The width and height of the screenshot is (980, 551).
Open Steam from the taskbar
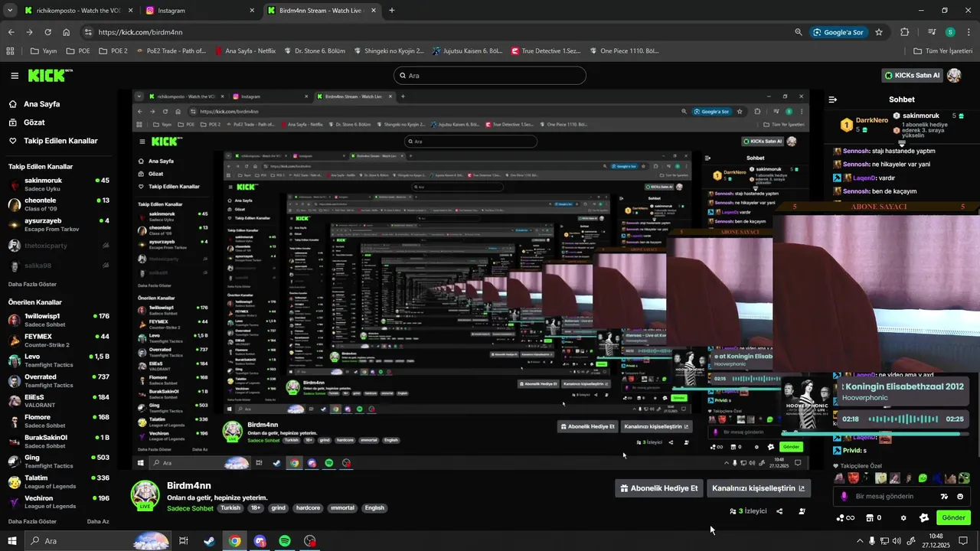pyautogui.click(x=209, y=541)
